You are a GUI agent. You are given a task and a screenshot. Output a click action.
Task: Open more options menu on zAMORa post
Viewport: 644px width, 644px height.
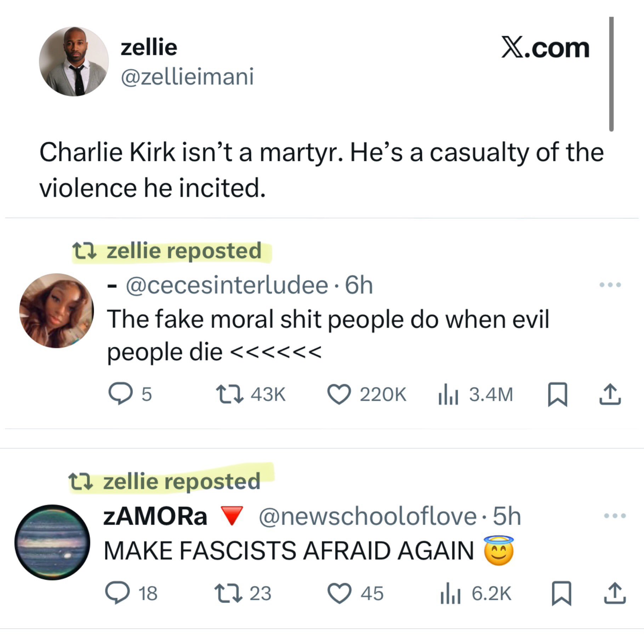615,516
